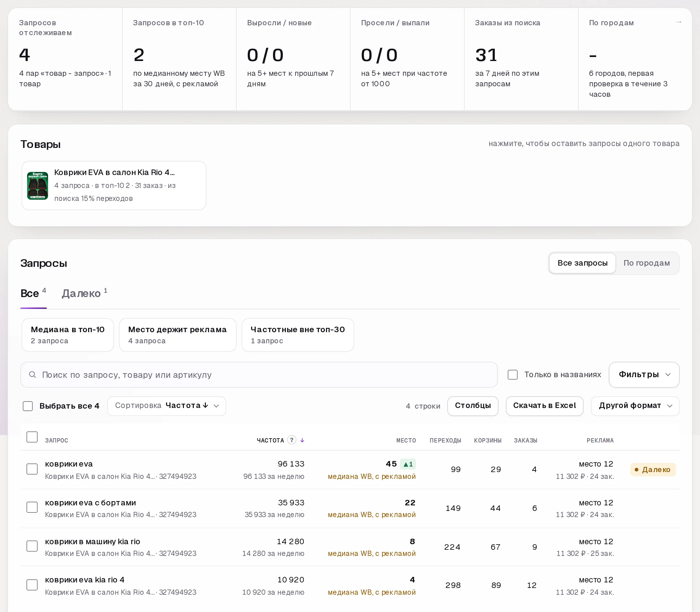Click the position value 22
700x612 pixels.
pyautogui.click(x=410, y=503)
